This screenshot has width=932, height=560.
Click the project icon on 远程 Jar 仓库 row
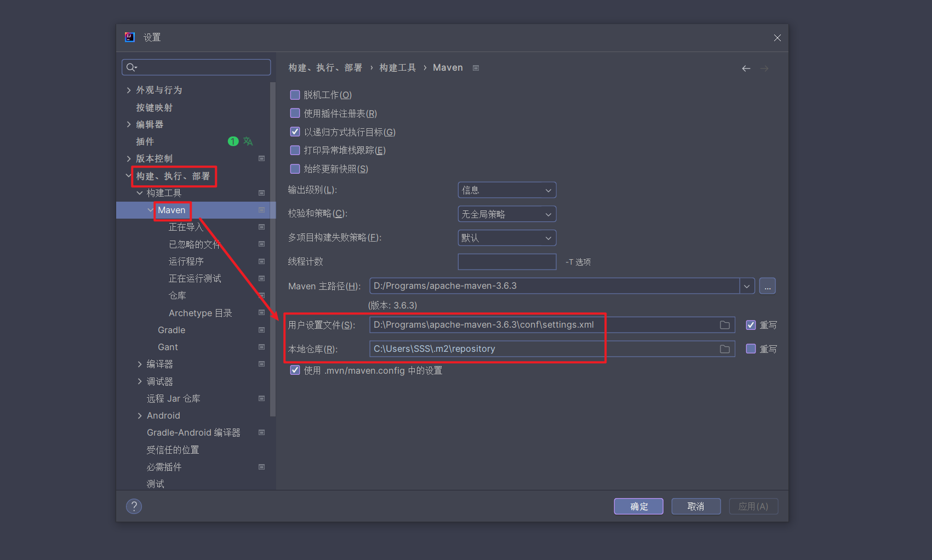click(261, 398)
